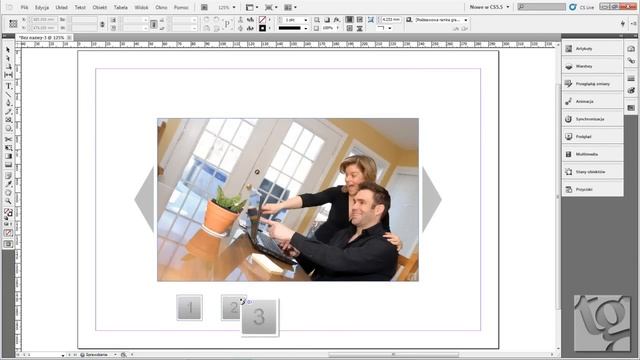Screen dimensions: 640x360
Task: Open the Przejścia stron panel
Action: pos(592,84)
